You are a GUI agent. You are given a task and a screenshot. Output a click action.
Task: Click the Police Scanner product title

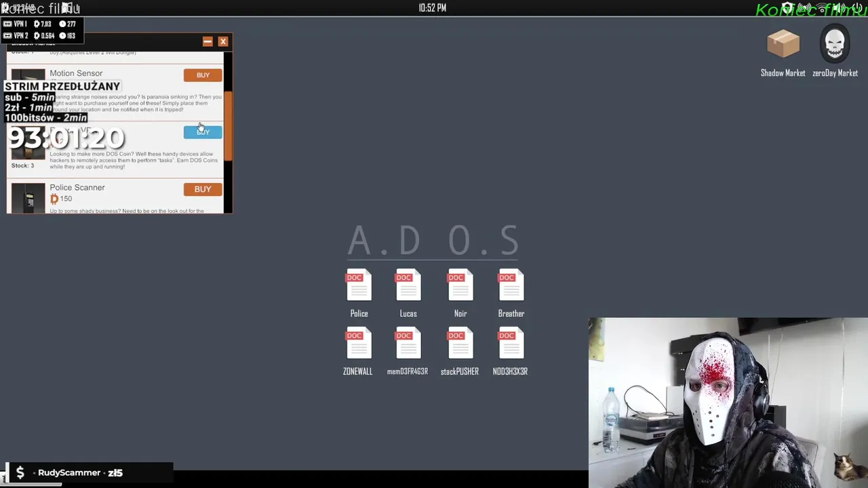pyautogui.click(x=77, y=187)
